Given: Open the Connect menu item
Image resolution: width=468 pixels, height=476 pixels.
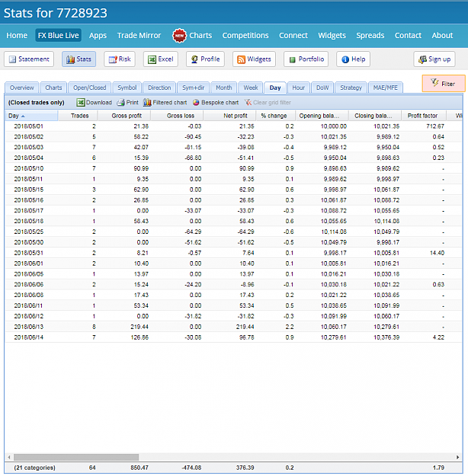Looking at the screenshot, I should (x=293, y=36).
